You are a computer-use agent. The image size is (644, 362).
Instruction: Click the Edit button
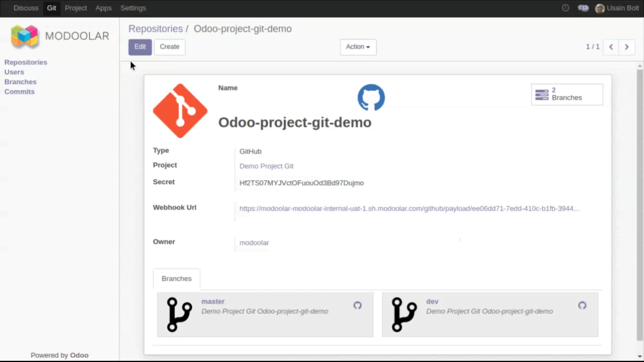pyautogui.click(x=140, y=47)
